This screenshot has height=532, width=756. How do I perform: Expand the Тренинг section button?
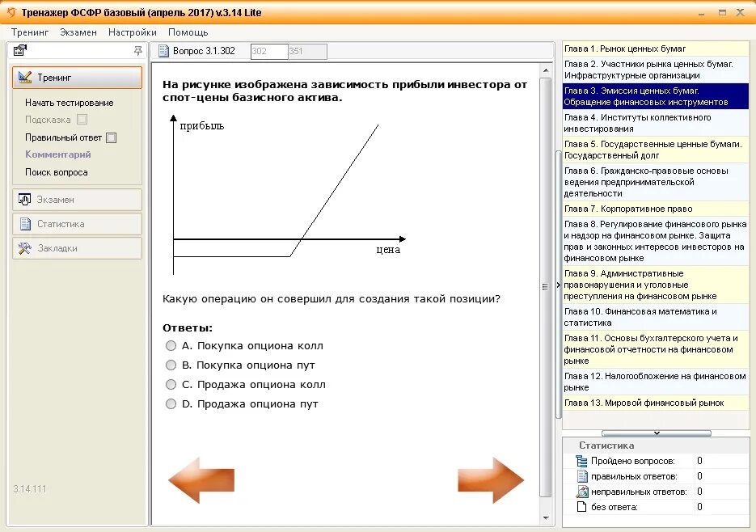pyautogui.click(x=77, y=78)
